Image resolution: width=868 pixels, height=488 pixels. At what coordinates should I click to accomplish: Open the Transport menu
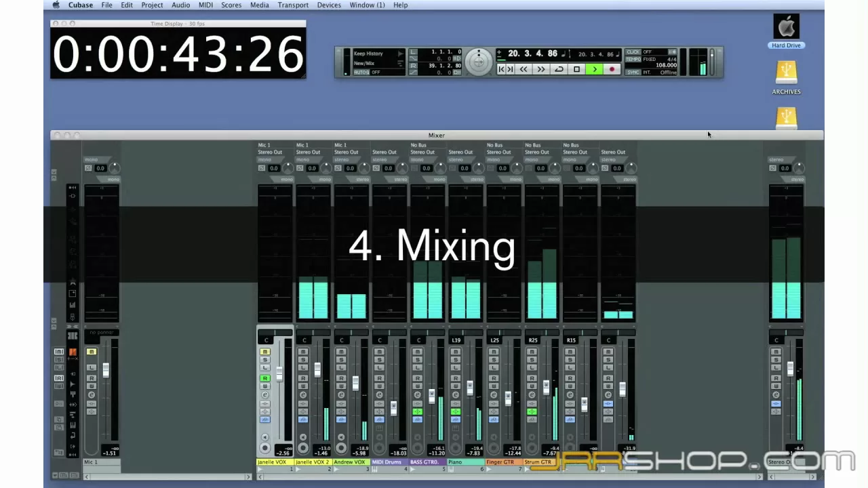pos(293,5)
